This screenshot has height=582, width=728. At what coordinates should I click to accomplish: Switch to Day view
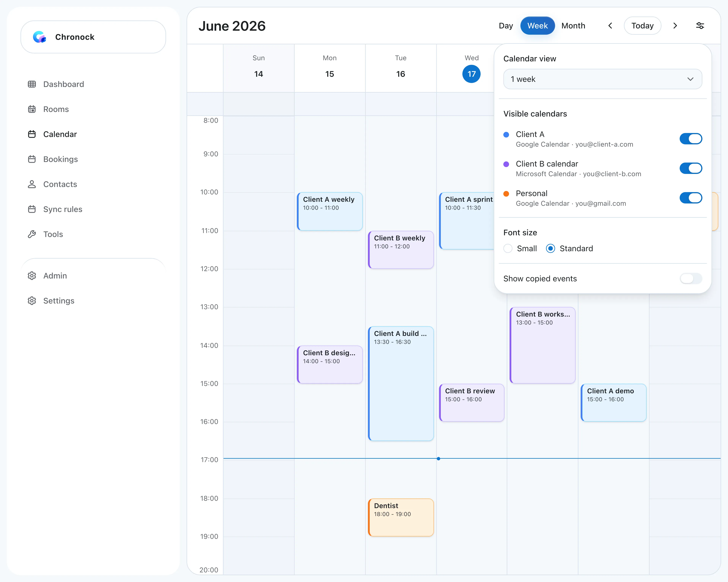pos(505,26)
